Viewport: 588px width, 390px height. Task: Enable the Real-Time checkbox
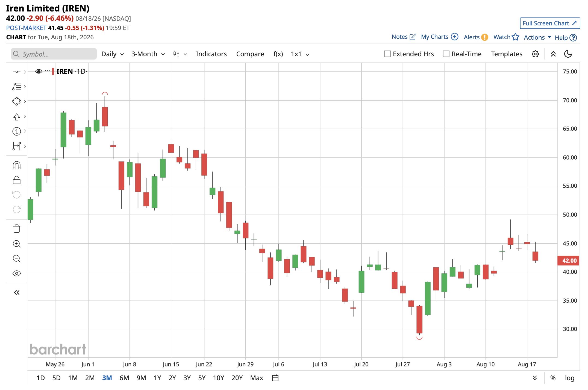[446, 54]
